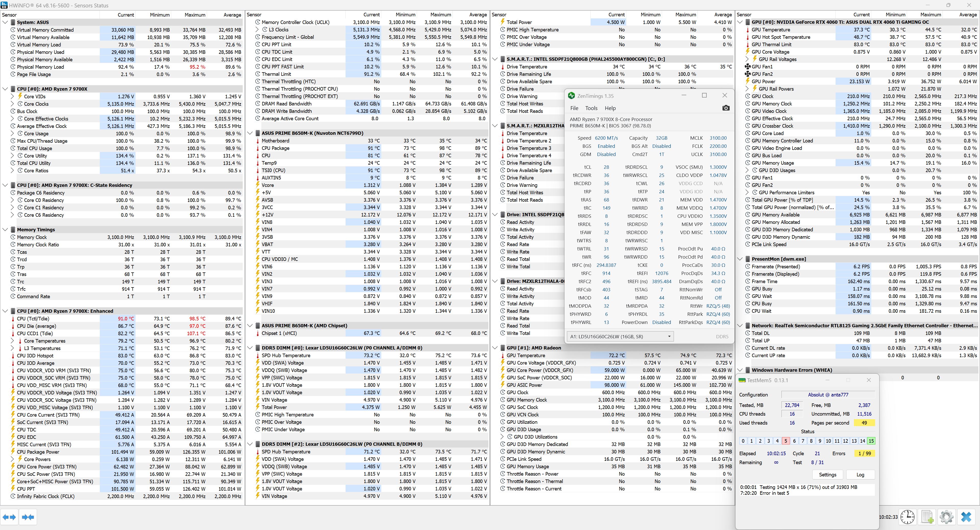This screenshot has width=980, height=530.
Task: Click the clock reset timer icon
Action: point(908,517)
